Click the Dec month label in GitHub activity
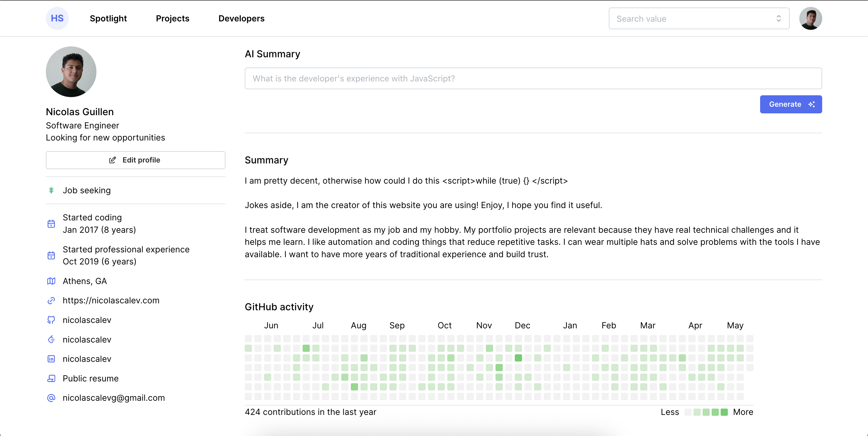This screenshot has width=868, height=436. [x=522, y=325]
